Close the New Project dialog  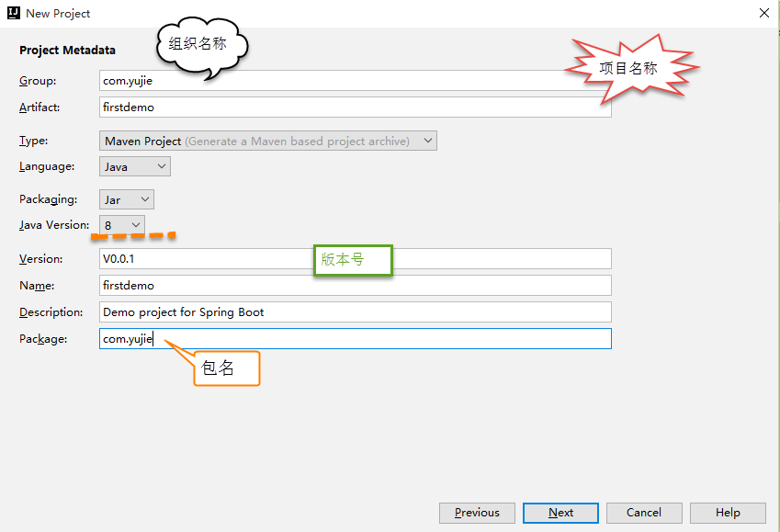764,13
